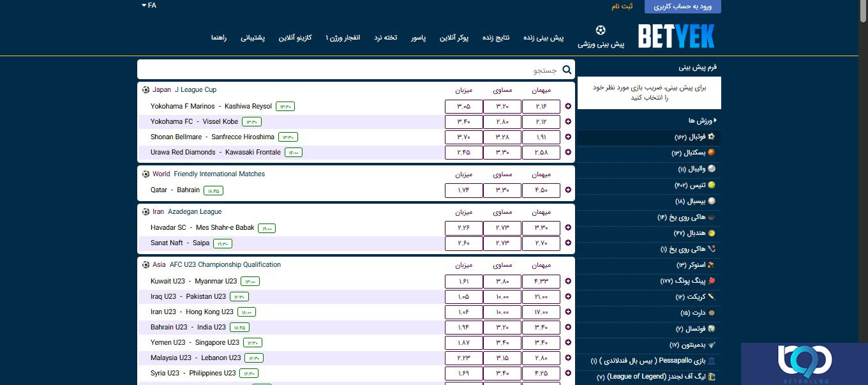Expand more markets for Yokohama FC - Vissel Kobe

click(568, 122)
